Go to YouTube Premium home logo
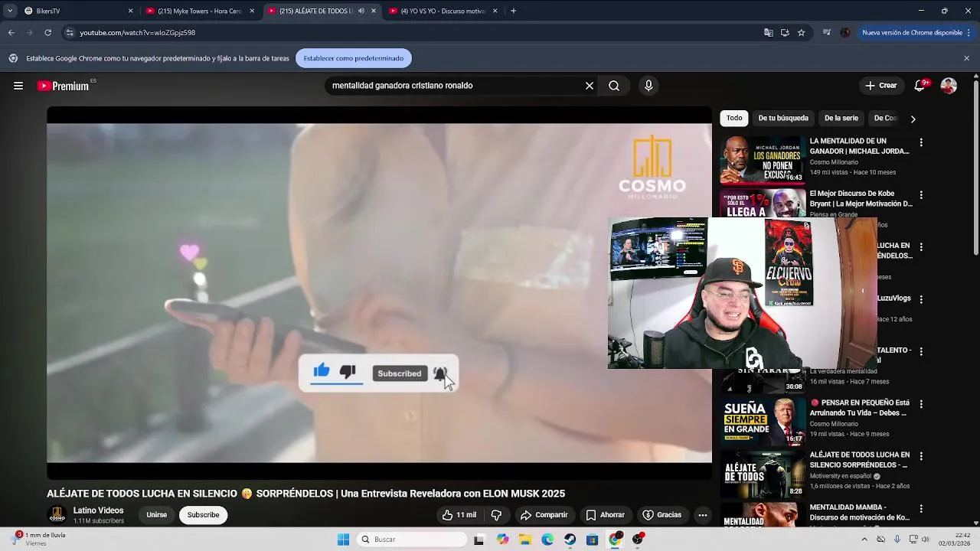The height and width of the screenshot is (551, 980). click(64, 86)
